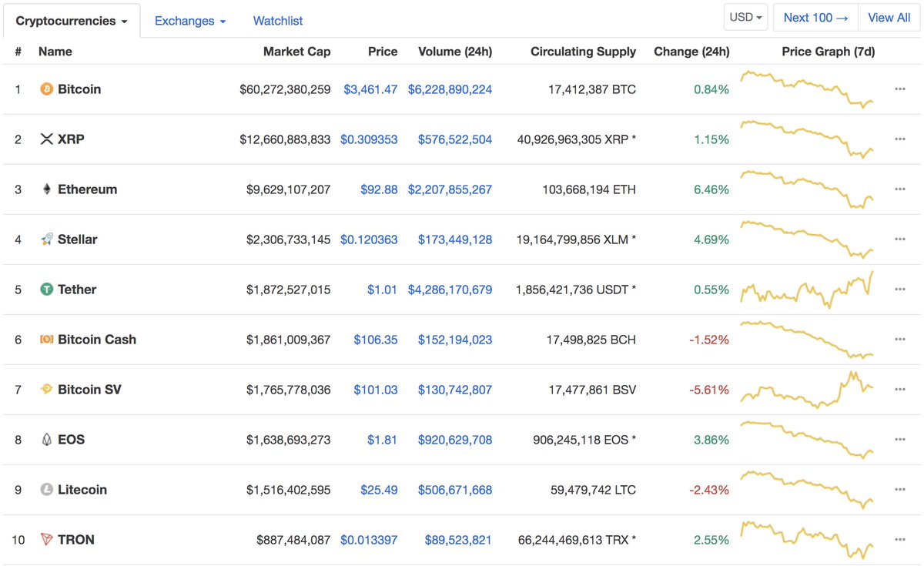Click the View All button
924x566 pixels.
pyautogui.click(x=889, y=17)
